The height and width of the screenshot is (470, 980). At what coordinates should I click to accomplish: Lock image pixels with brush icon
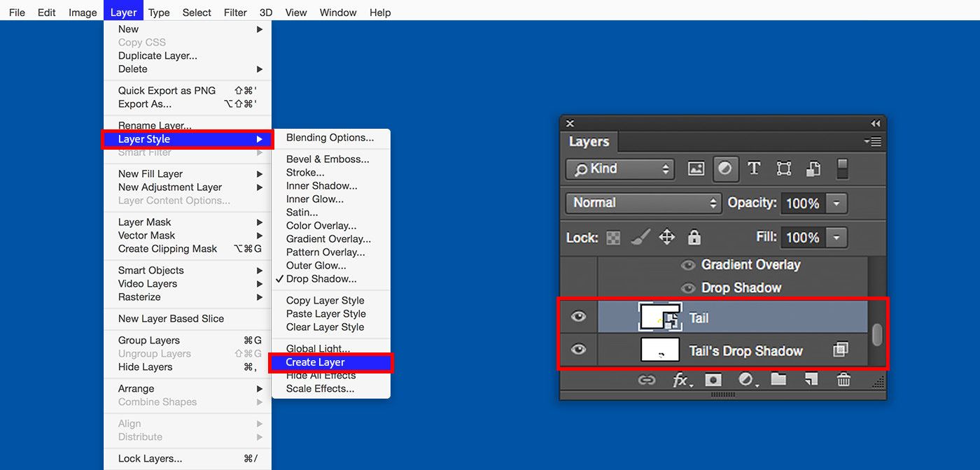[640, 238]
